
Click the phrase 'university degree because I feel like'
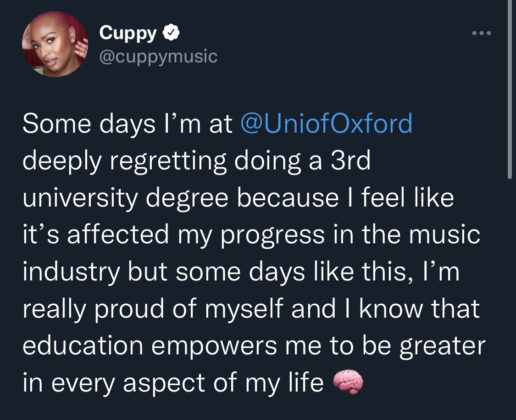pos(238,198)
